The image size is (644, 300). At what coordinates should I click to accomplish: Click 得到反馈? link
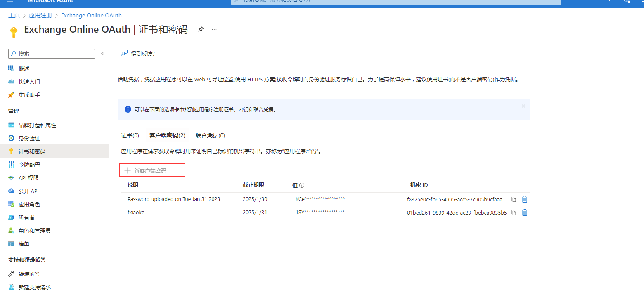click(x=142, y=54)
